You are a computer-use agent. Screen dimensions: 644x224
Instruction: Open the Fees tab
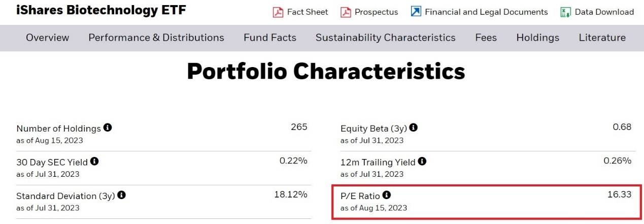[x=486, y=38]
